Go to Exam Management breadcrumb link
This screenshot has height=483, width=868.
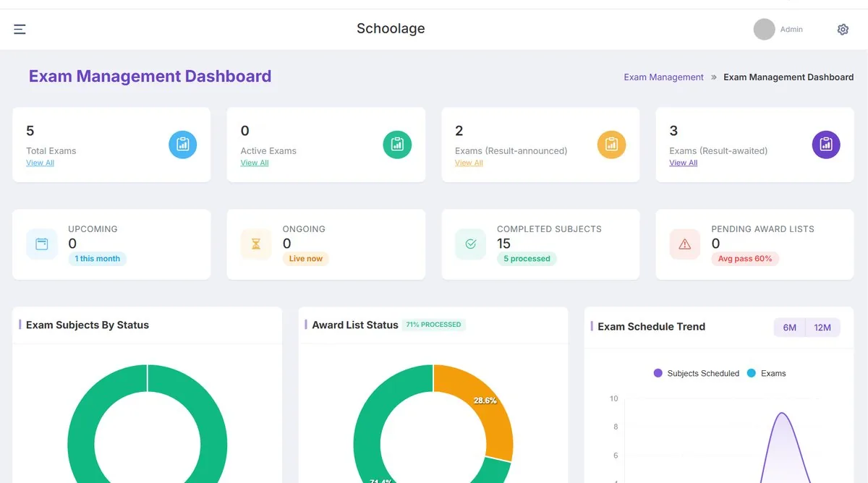point(663,77)
